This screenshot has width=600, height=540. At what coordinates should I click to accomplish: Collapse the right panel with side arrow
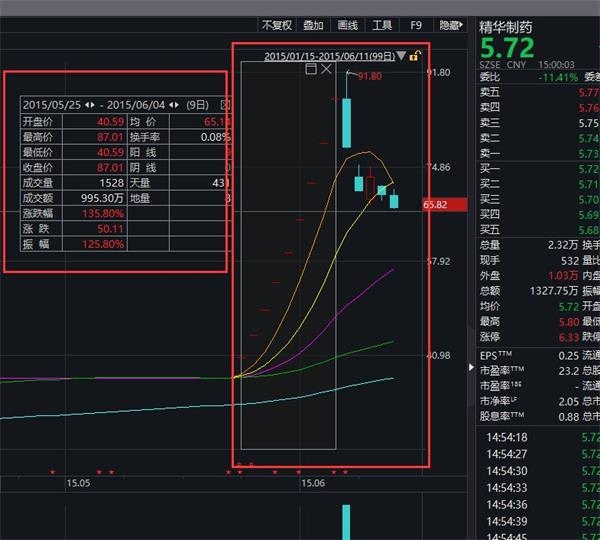472,367
